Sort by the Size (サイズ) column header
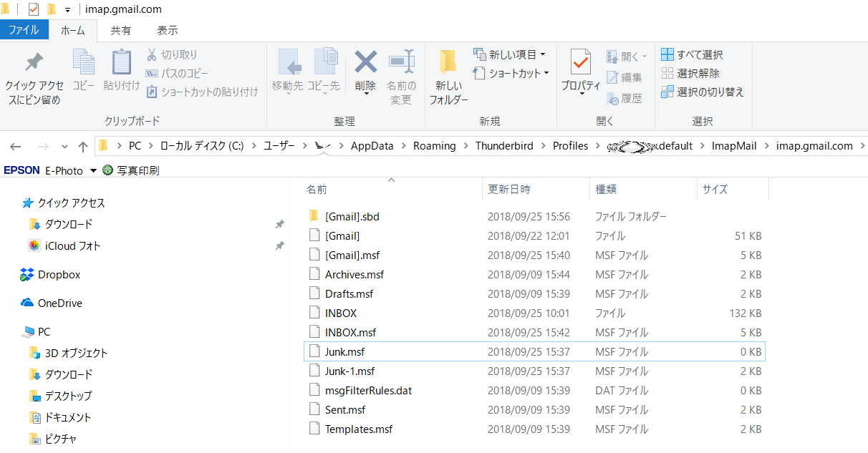 (x=733, y=190)
